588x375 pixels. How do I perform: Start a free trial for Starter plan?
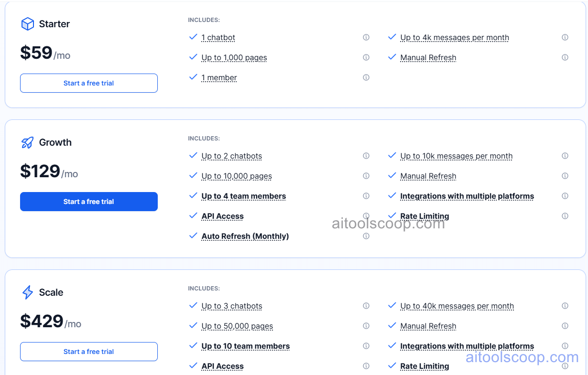pos(88,83)
